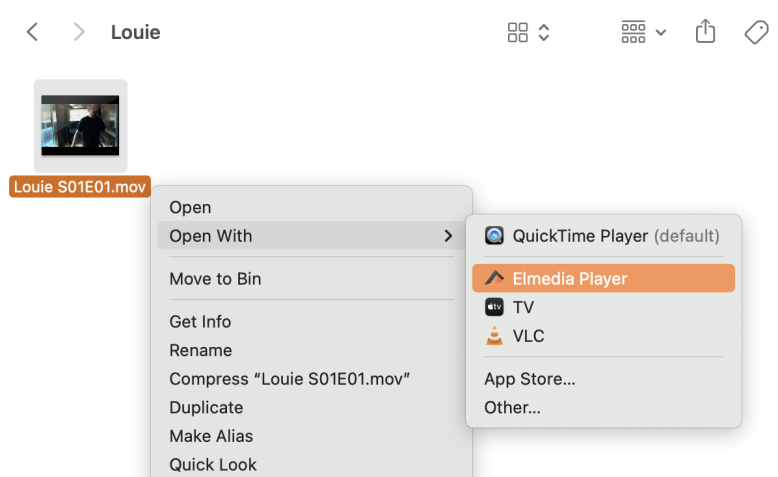Choose Move to Bin
The image size is (778, 477).
coord(215,279)
